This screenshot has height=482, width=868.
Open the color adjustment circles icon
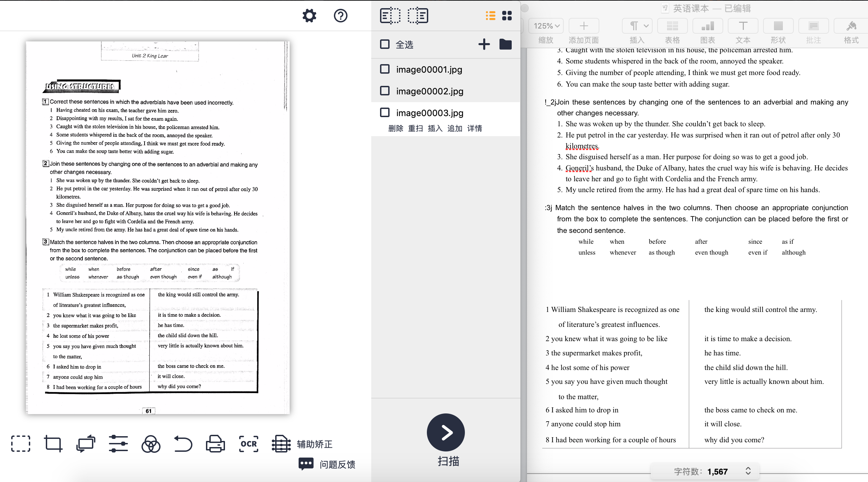[151, 444]
